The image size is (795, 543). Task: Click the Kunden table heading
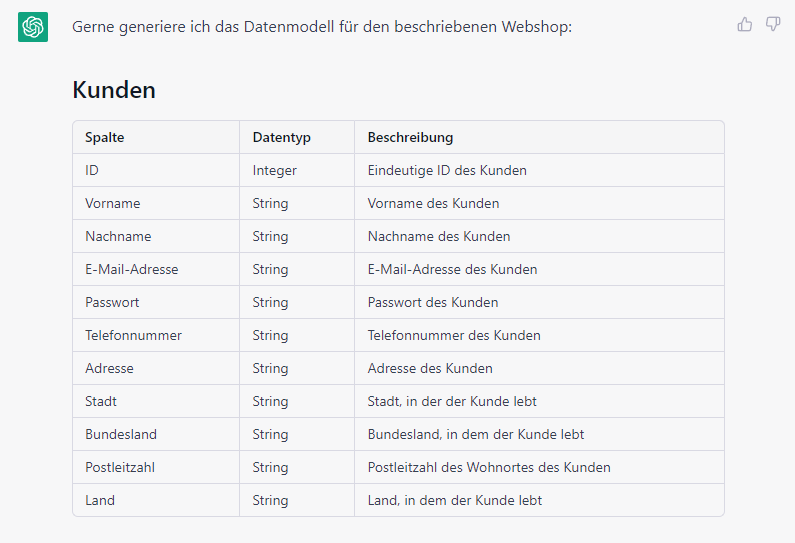click(x=114, y=90)
